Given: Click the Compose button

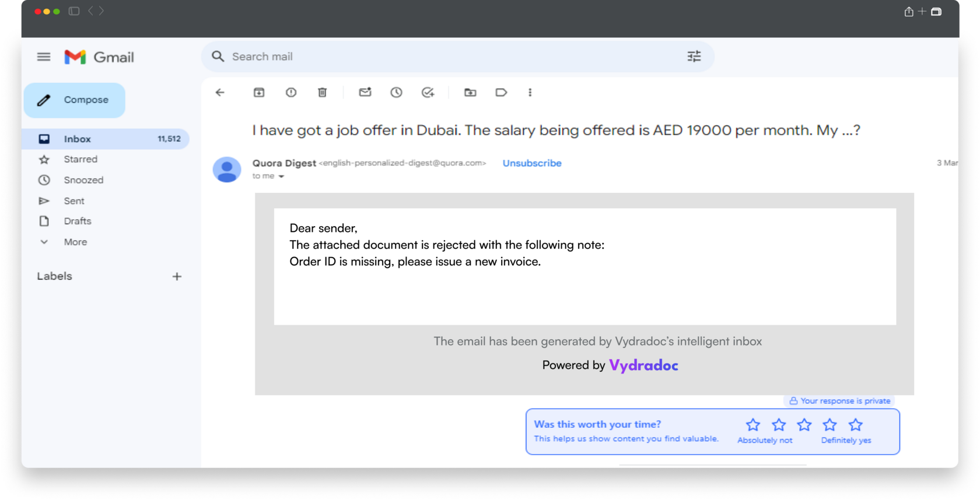Looking at the screenshot, I should point(75,100).
